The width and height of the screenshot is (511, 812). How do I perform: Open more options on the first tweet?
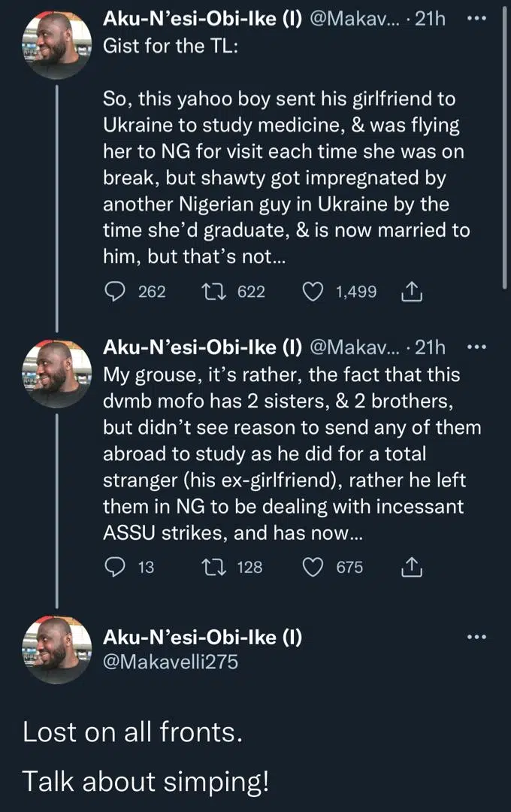[x=477, y=20]
